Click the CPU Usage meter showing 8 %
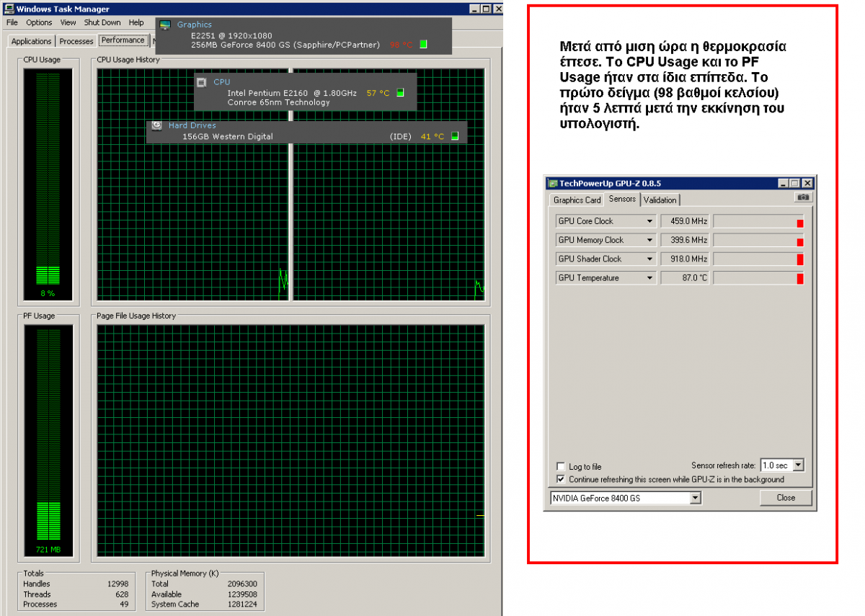The height and width of the screenshot is (616, 865). tap(48, 184)
